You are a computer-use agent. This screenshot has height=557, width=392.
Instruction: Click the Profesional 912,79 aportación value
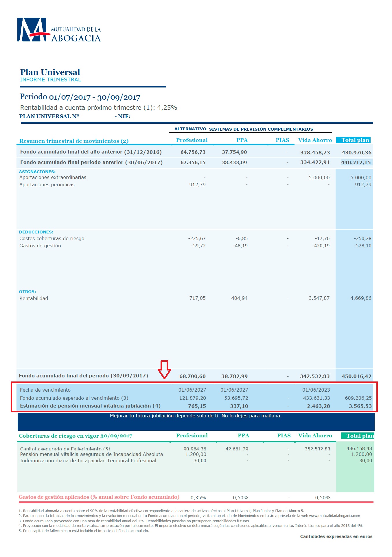(197, 185)
